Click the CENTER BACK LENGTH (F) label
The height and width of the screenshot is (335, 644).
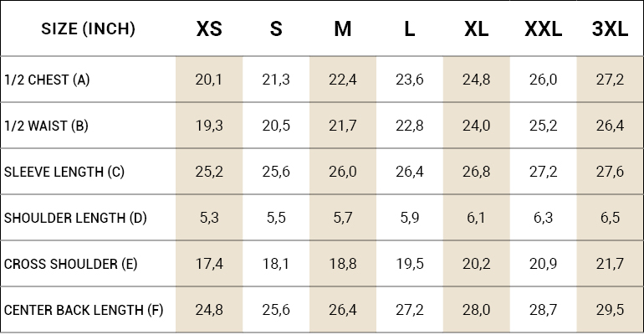coord(84,311)
